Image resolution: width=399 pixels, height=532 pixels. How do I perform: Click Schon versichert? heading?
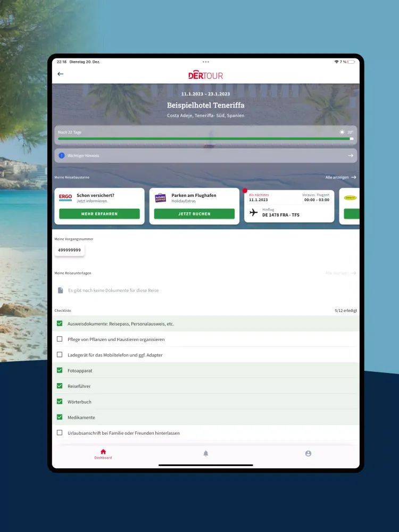click(x=95, y=195)
